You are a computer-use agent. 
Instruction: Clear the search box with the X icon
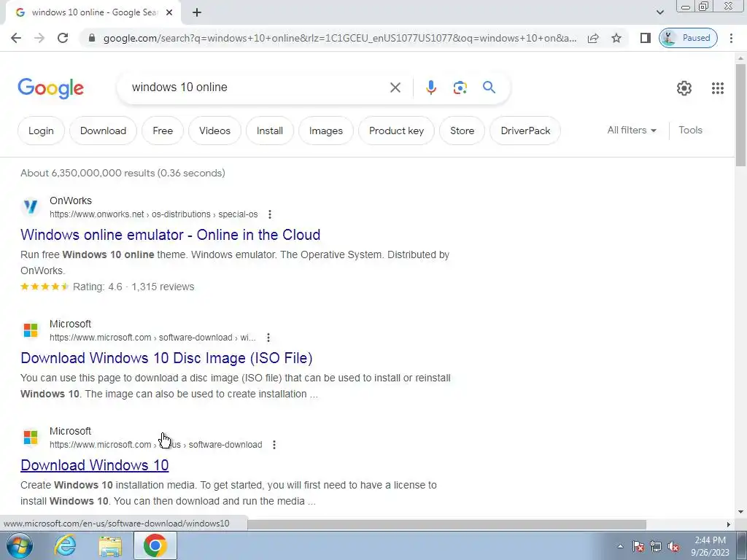pos(395,87)
